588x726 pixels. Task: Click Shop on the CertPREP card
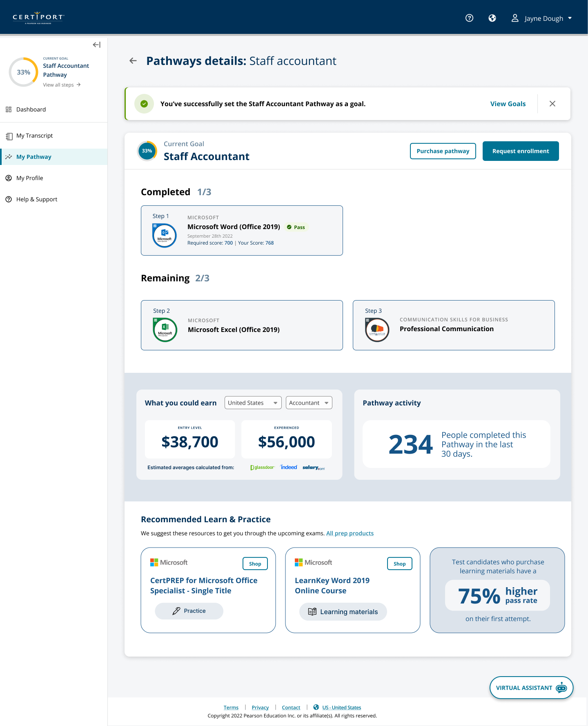click(x=255, y=563)
